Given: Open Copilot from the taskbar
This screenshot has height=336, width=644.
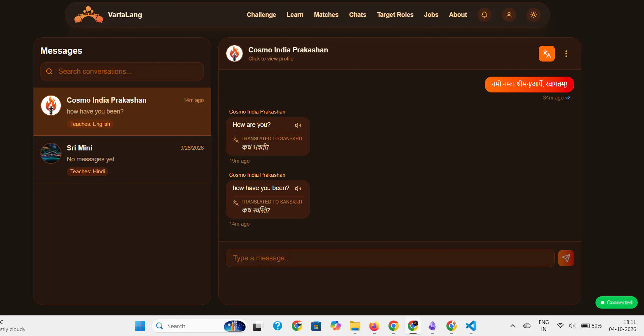Looking at the screenshot, I should point(335,326).
